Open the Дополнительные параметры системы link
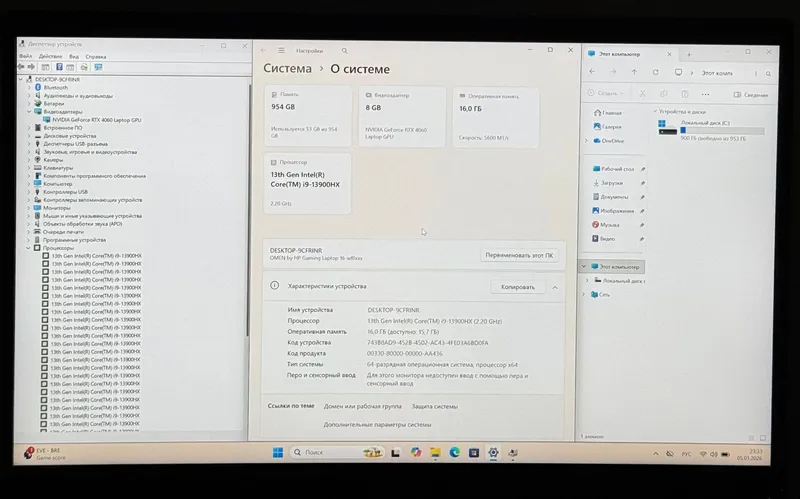This screenshot has height=499, width=800. click(x=377, y=425)
